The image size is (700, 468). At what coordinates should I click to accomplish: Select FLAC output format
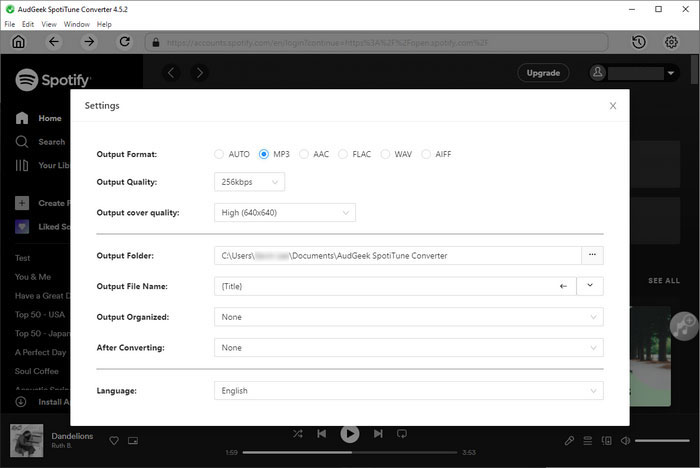click(x=343, y=154)
